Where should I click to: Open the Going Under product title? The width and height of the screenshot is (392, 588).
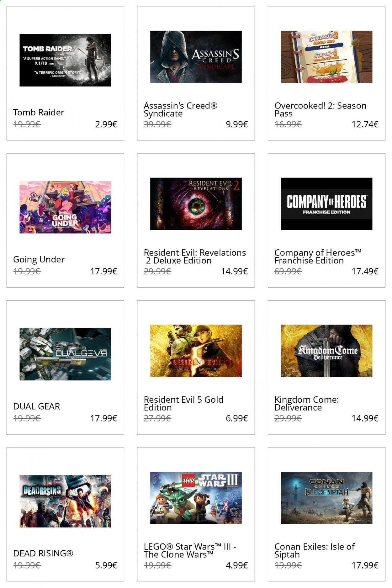(x=39, y=260)
